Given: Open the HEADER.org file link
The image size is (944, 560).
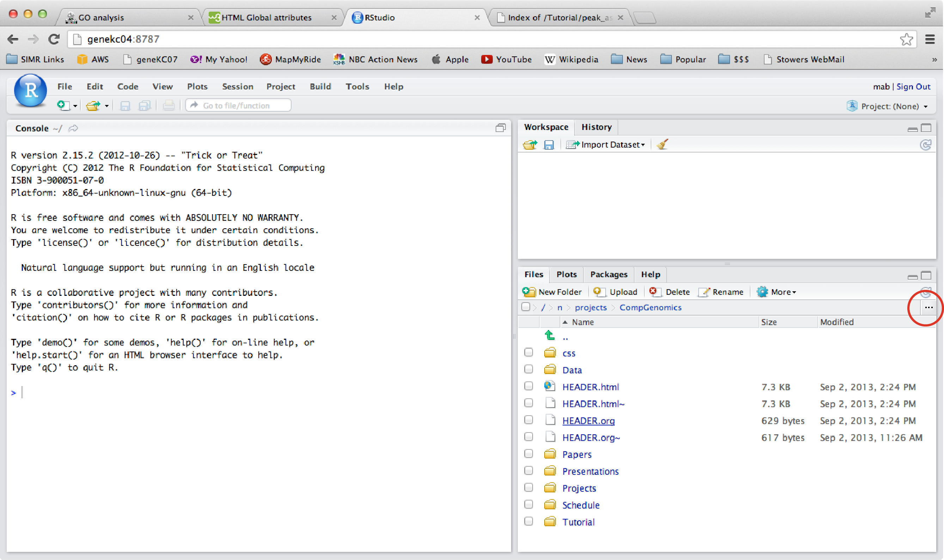Looking at the screenshot, I should tap(588, 421).
